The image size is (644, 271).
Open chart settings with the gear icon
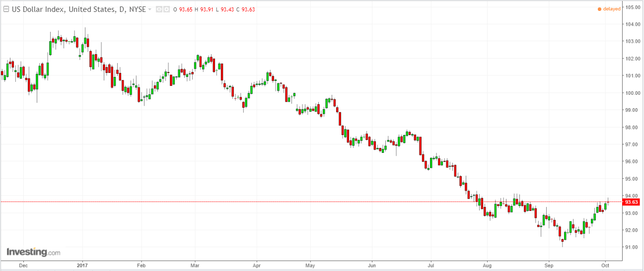click(x=167, y=9)
